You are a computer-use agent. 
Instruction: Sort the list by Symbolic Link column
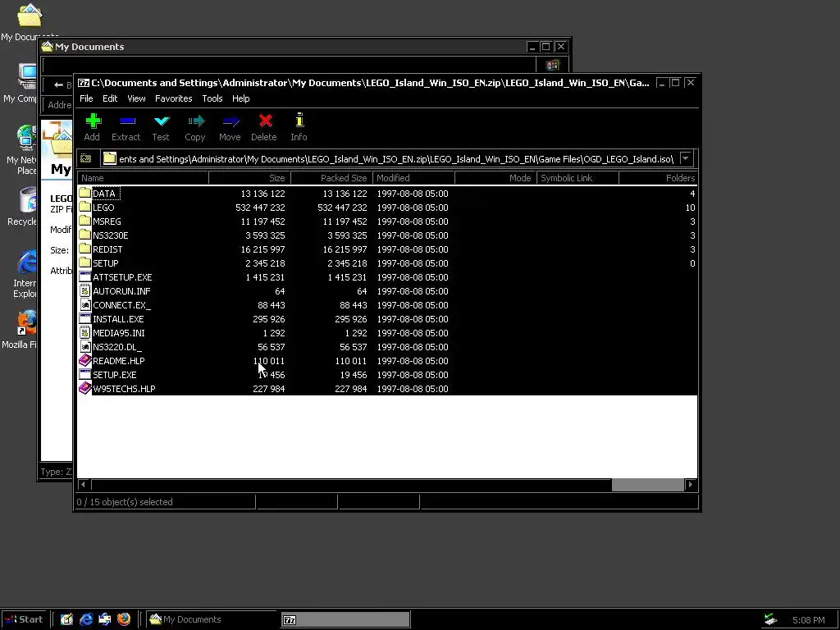pos(577,178)
